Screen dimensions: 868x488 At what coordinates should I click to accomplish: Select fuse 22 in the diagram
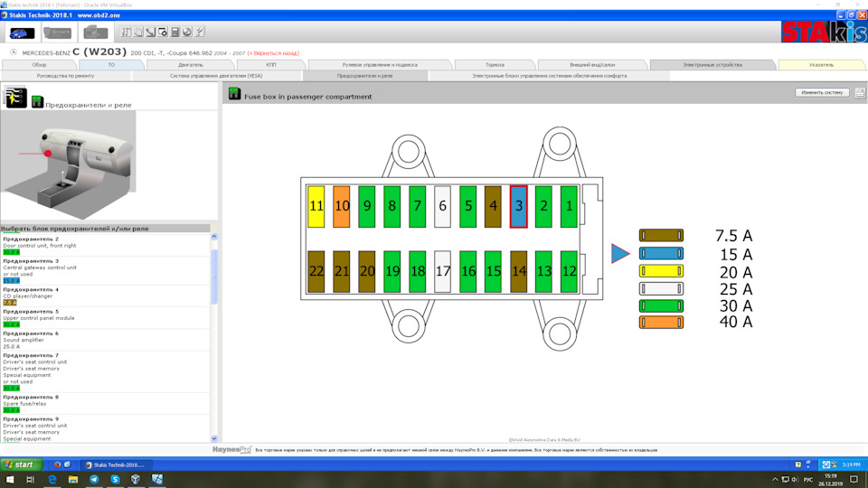click(316, 271)
